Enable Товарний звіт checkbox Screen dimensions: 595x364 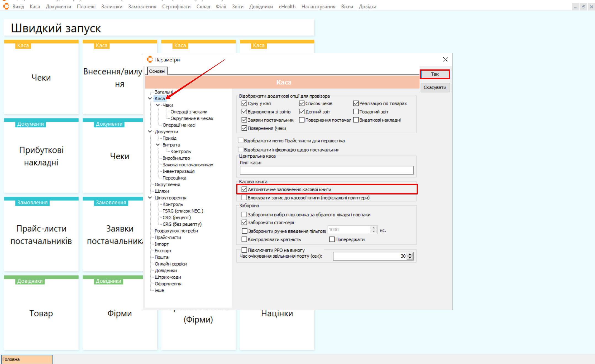(356, 112)
